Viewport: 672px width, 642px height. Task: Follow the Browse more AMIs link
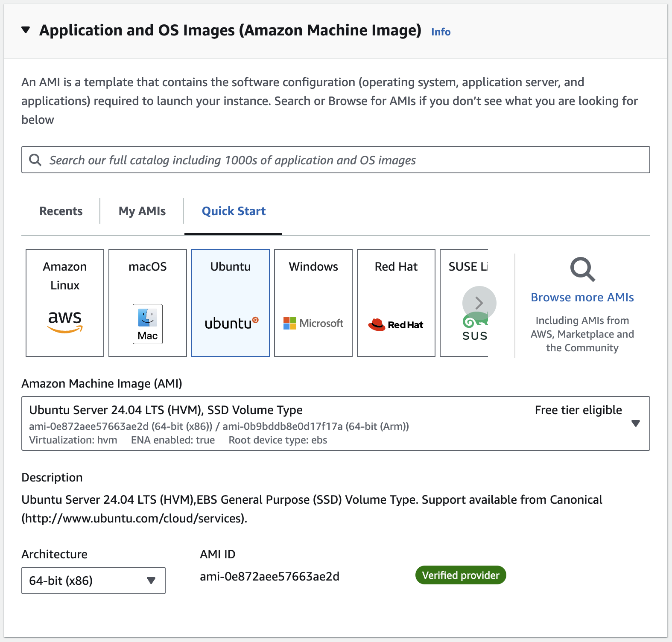(x=582, y=298)
